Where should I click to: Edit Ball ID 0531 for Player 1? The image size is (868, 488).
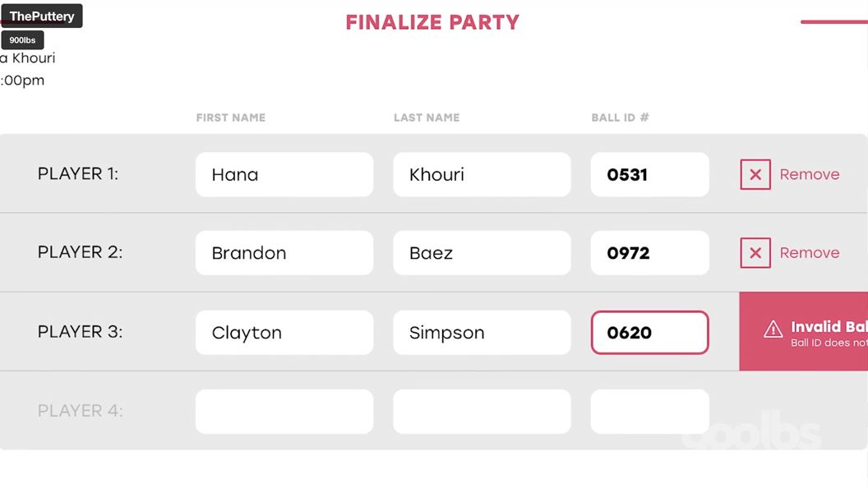pos(649,174)
